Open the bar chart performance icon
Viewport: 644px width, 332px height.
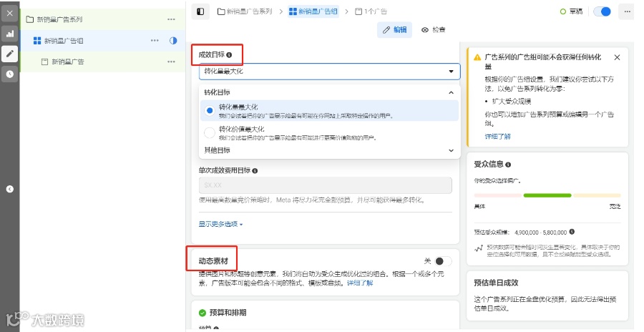point(10,34)
